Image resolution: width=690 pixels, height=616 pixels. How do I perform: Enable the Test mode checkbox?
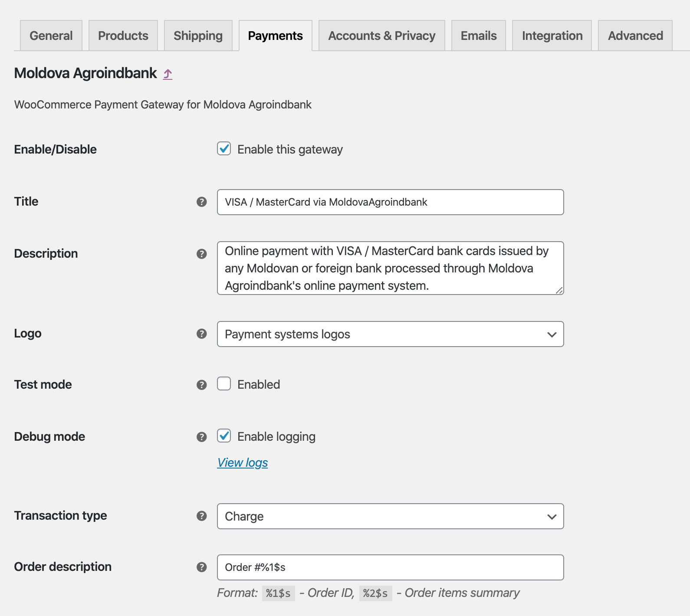(x=224, y=384)
